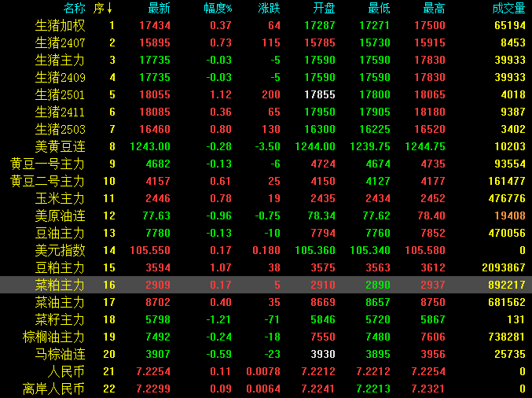The width and height of the screenshot is (532, 398).
Task: Select the 菜籽主力 row name
Action: tap(60, 319)
